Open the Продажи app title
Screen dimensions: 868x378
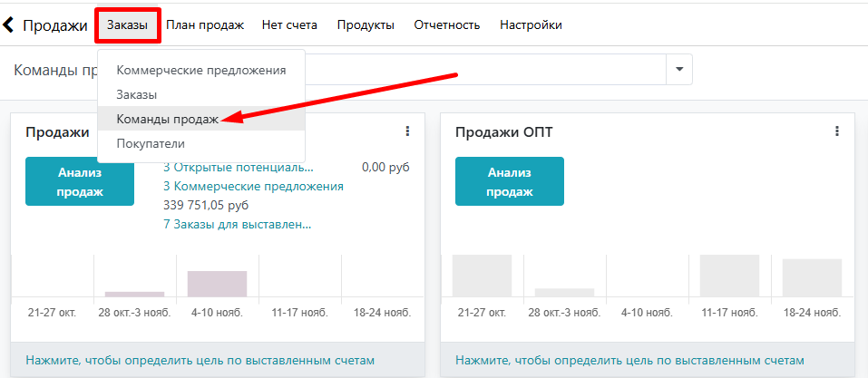click(x=54, y=25)
